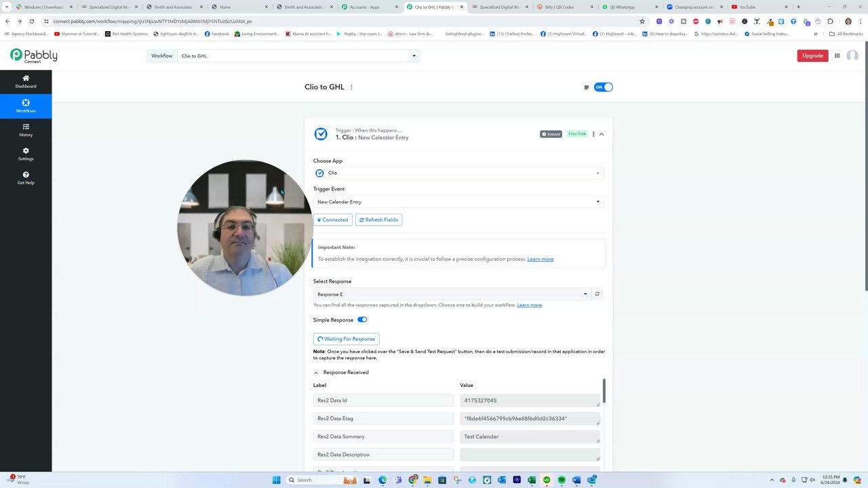Open Learn more link in Important Note
The height and width of the screenshot is (488, 868).
(540, 259)
